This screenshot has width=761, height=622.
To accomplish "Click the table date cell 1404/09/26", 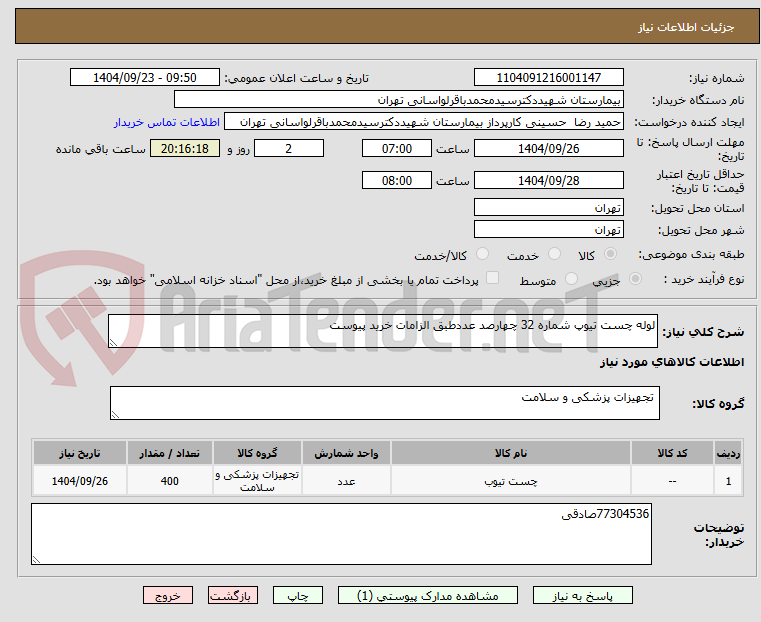I will pyautogui.click(x=80, y=481).
